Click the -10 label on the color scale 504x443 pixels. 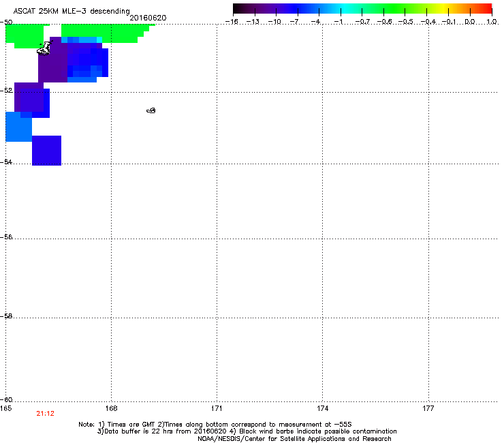274,22
